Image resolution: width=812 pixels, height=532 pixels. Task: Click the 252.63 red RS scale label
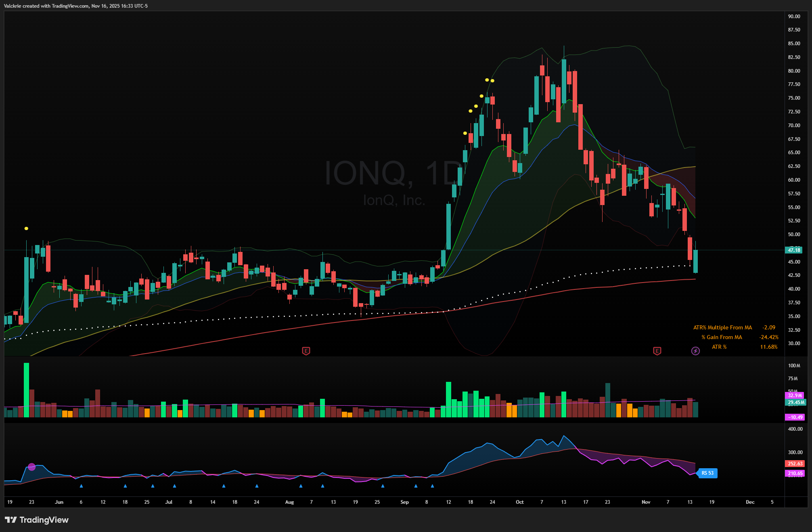coord(795,464)
